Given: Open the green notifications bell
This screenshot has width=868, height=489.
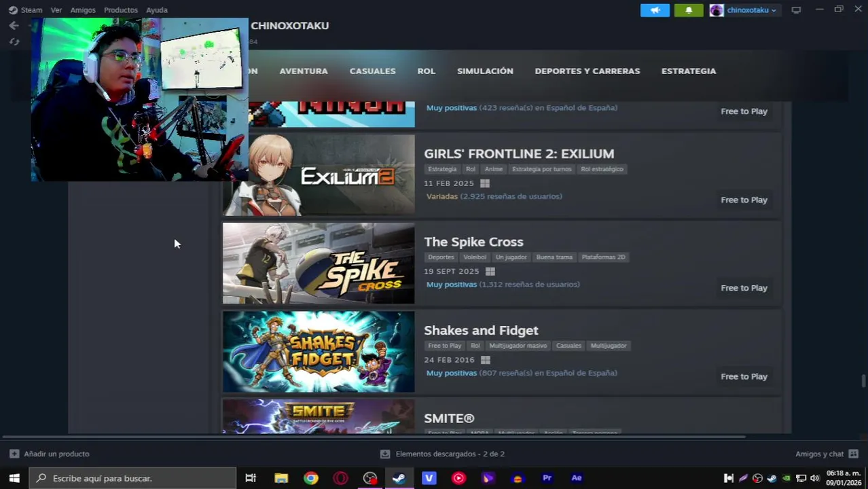Looking at the screenshot, I should pos(689,10).
